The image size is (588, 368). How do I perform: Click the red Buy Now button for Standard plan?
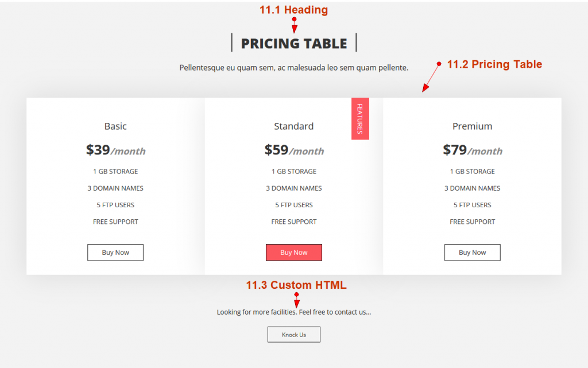click(294, 252)
